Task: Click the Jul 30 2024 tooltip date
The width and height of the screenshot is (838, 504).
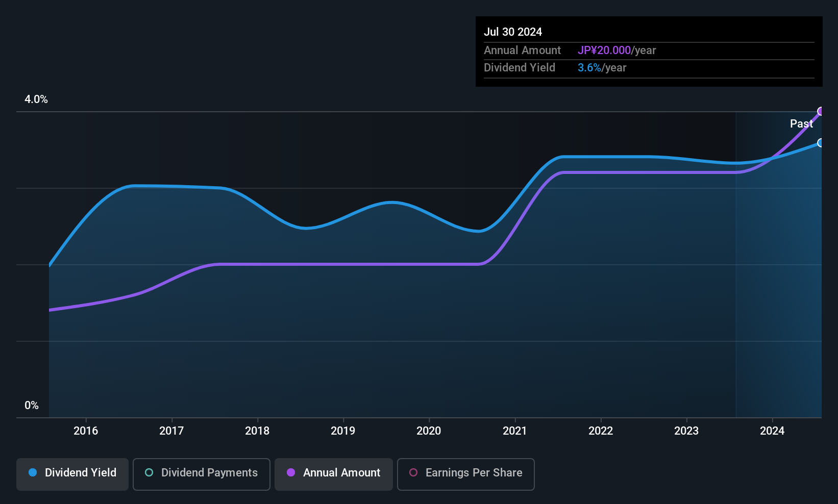Action: [513, 32]
